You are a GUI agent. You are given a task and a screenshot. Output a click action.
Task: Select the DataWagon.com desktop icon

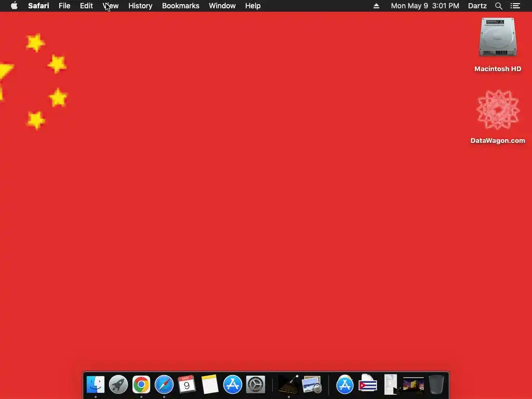click(x=498, y=110)
